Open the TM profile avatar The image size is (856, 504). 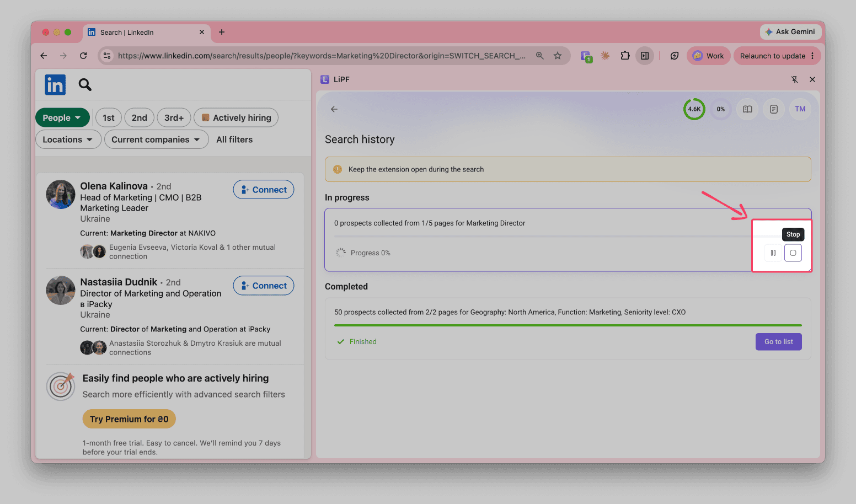[800, 109]
